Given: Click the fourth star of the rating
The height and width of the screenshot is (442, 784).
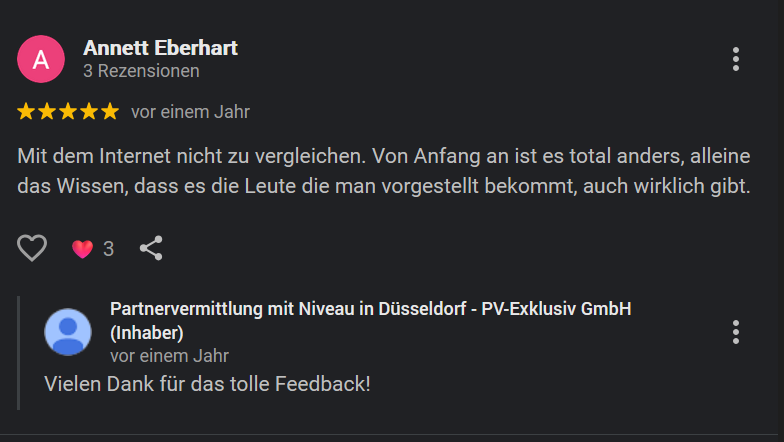Looking at the screenshot, I should pyautogui.click(x=89, y=112).
